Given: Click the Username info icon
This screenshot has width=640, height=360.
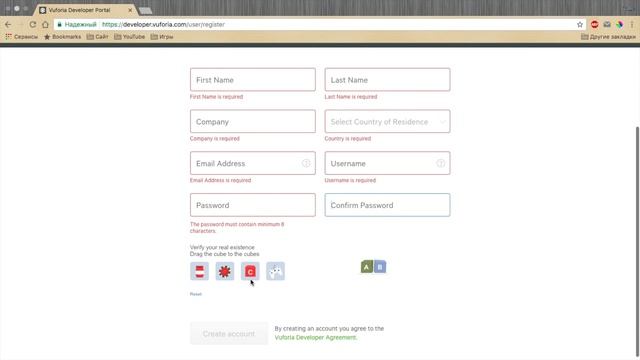Looking at the screenshot, I should tap(440, 163).
